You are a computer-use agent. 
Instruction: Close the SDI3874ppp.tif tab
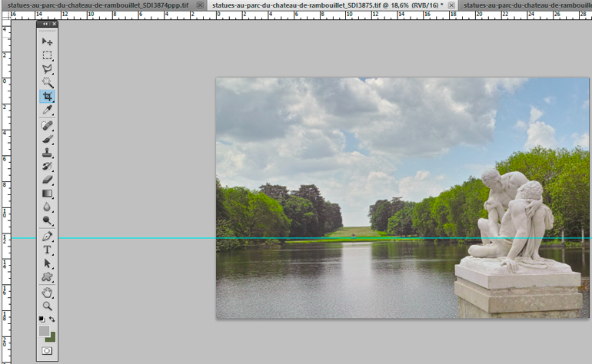click(200, 5)
